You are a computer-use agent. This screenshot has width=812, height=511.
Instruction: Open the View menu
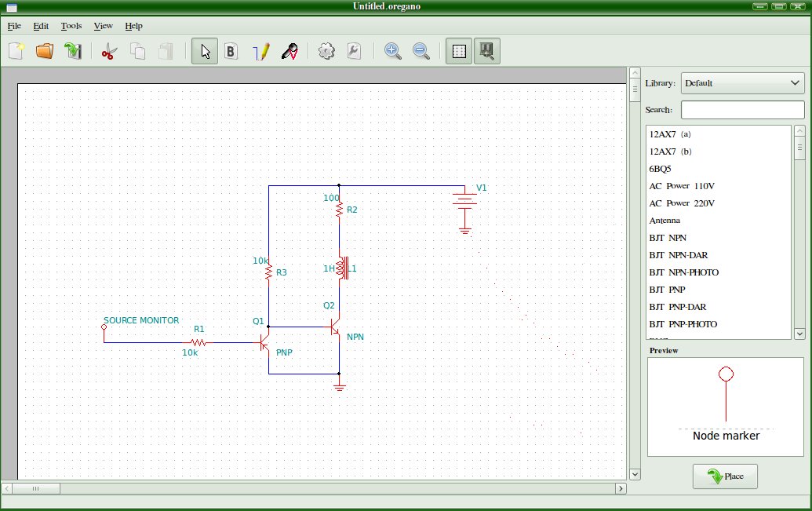click(103, 26)
